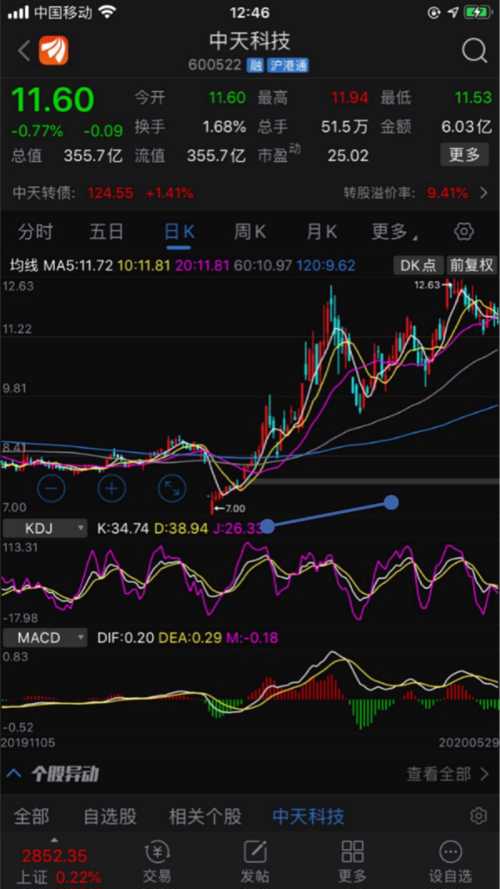
Task: Select 全部 news filter tab
Action: [x=31, y=817]
